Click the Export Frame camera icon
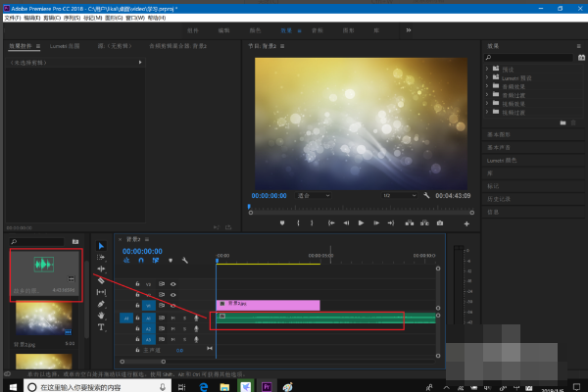Viewport: 588px width, 392px height. [440, 223]
